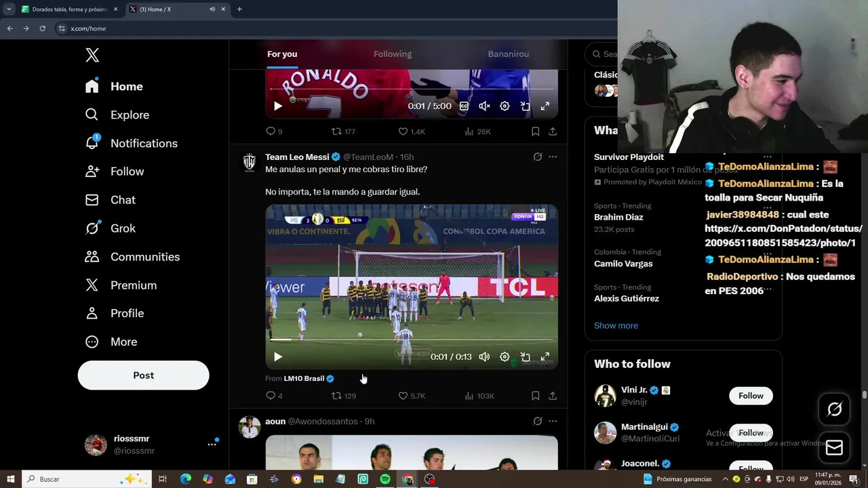Open Profile in the sidebar
Viewport: 868px width, 488px height.
tap(114, 314)
